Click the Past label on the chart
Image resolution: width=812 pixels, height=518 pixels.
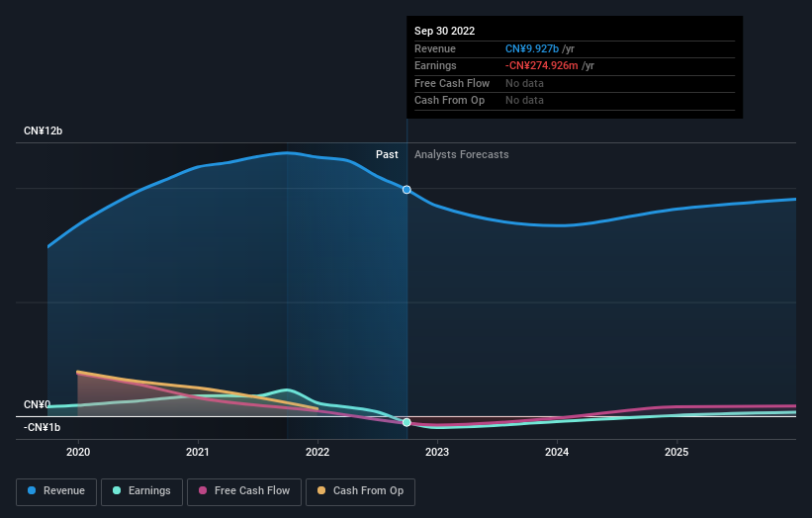point(387,155)
